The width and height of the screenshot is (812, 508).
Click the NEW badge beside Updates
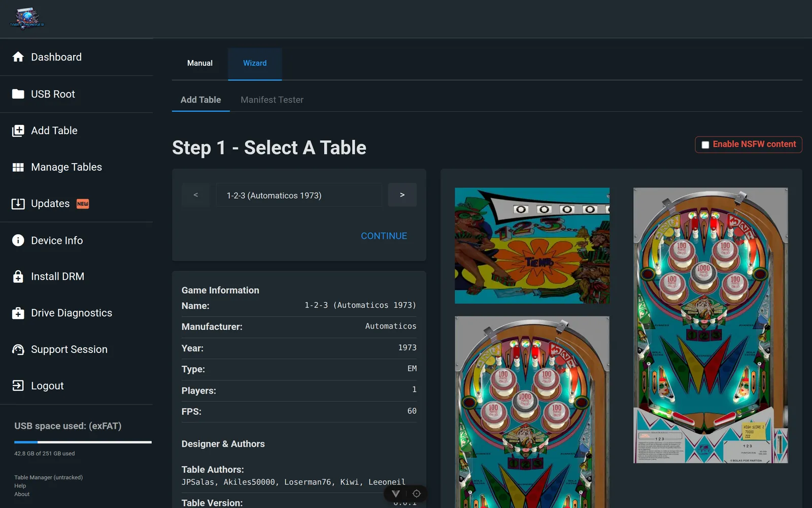pos(83,204)
